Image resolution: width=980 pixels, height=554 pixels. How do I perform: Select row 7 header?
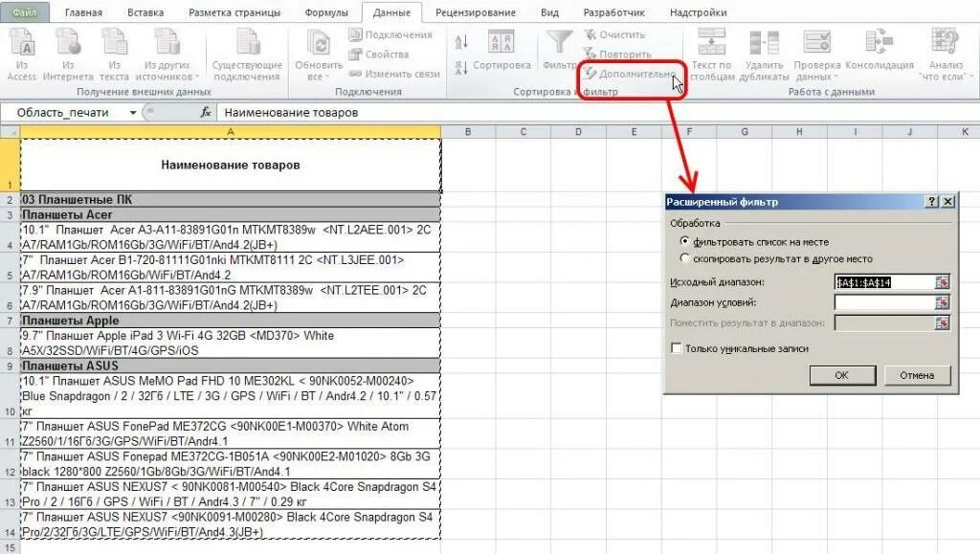coord(10,321)
